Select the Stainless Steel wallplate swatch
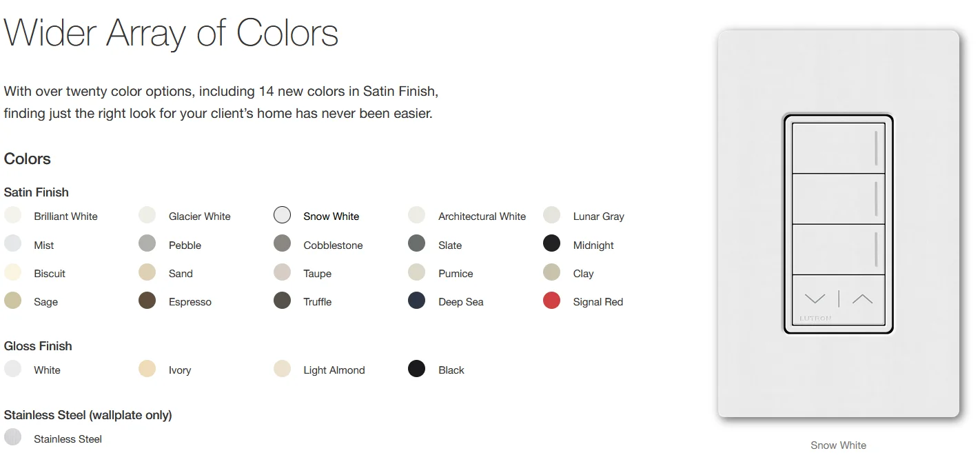The height and width of the screenshot is (464, 980). pos(12,438)
